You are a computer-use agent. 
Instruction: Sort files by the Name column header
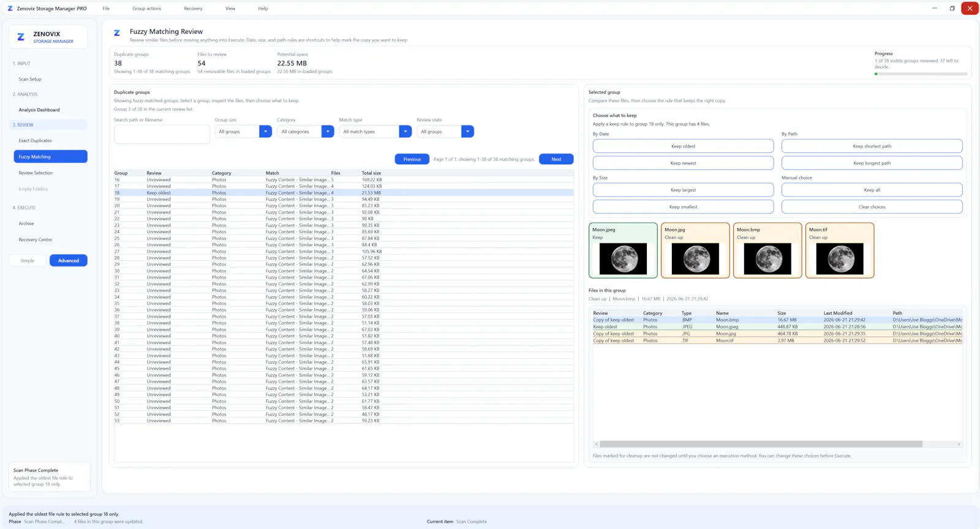coord(722,313)
